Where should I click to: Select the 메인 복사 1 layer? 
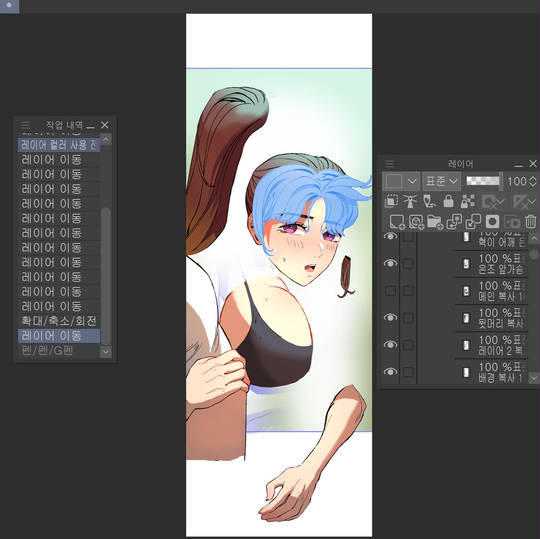pyautogui.click(x=490, y=291)
